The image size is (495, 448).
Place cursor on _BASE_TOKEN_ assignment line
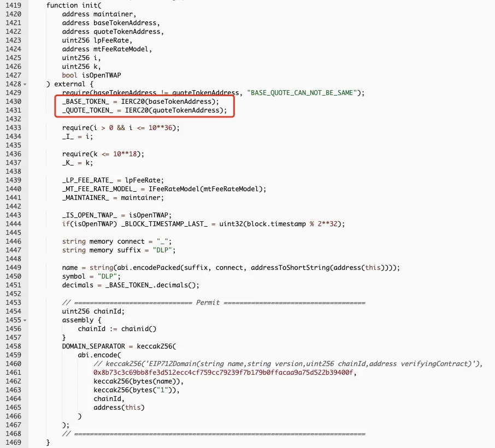[140, 101]
